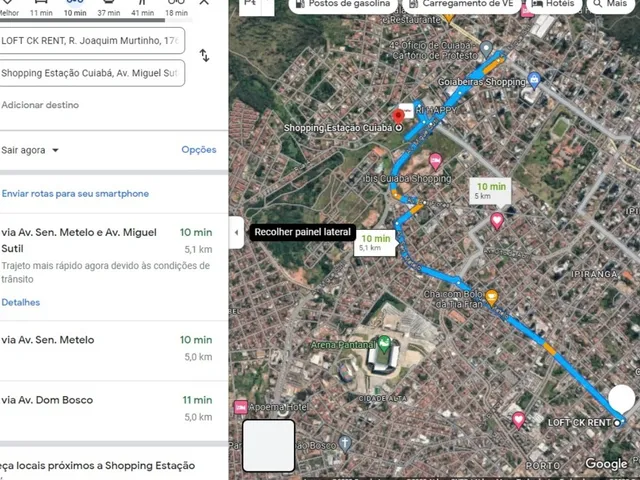
Task: Click the saved heart pin below the 5 km label
Action: coord(497,221)
